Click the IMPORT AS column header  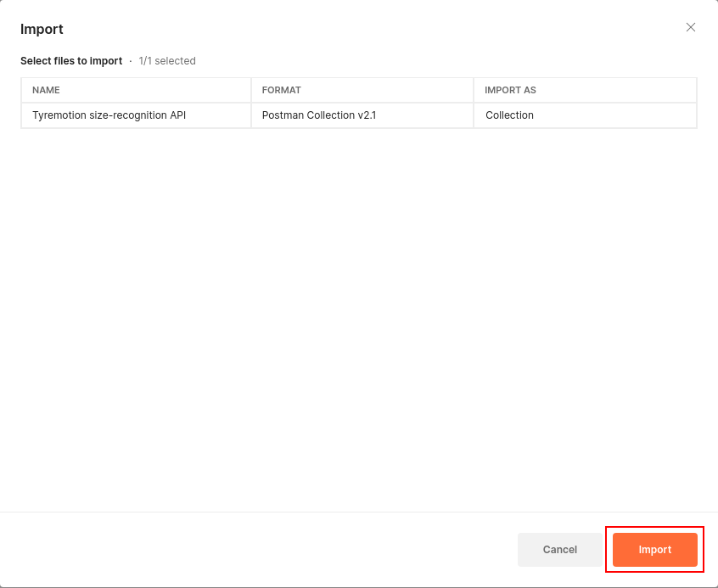coord(510,90)
